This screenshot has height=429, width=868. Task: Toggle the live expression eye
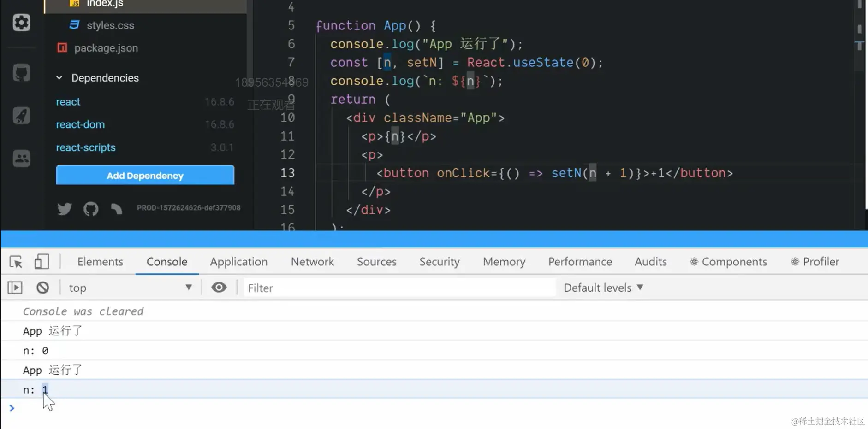[x=219, y=288]
